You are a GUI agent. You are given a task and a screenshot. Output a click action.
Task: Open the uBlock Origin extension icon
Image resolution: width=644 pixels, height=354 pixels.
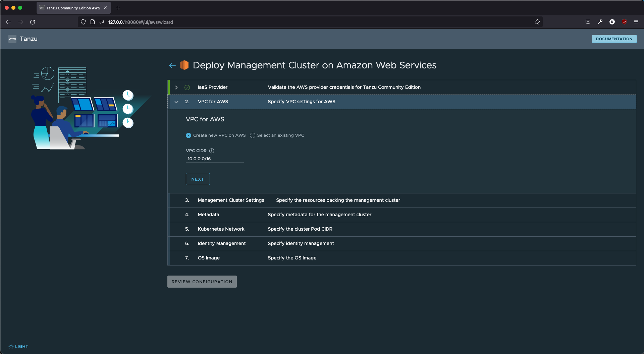tap(624, 22)
